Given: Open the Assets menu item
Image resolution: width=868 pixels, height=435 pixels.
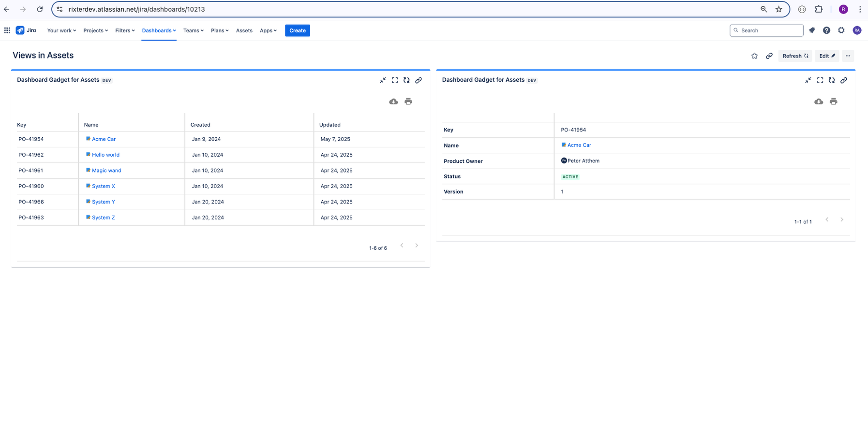Looking at the screenshot, I should coord(244,30).
